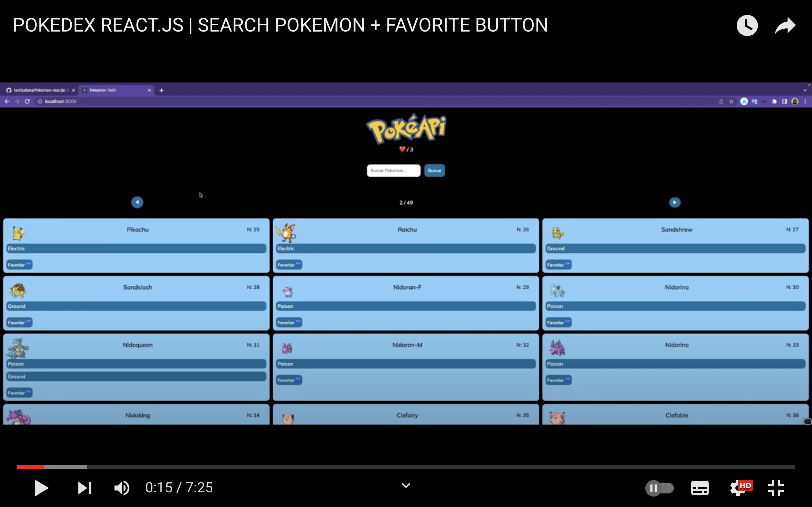812x507 pixels.
Task: Go to next Pokemon page arrow
Action: (x=674, y=203)
